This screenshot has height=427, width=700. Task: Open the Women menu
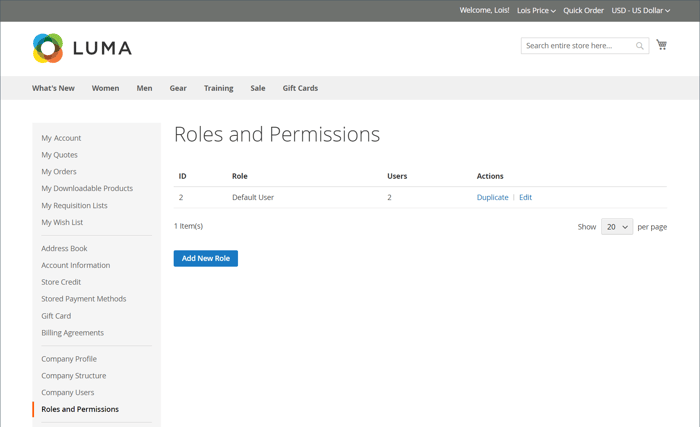coord(105,88)
